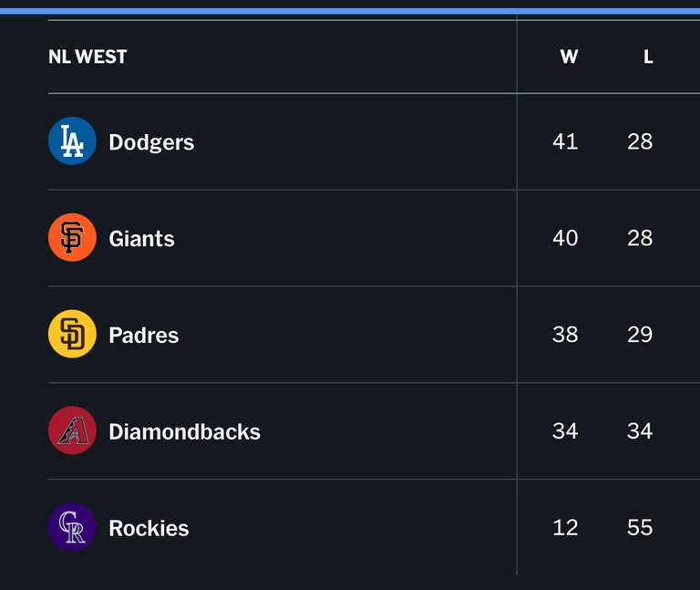The width and height of the screenshot is (700, 590).
Task: Open the Padres team name link
Action: tap(143, 335)
